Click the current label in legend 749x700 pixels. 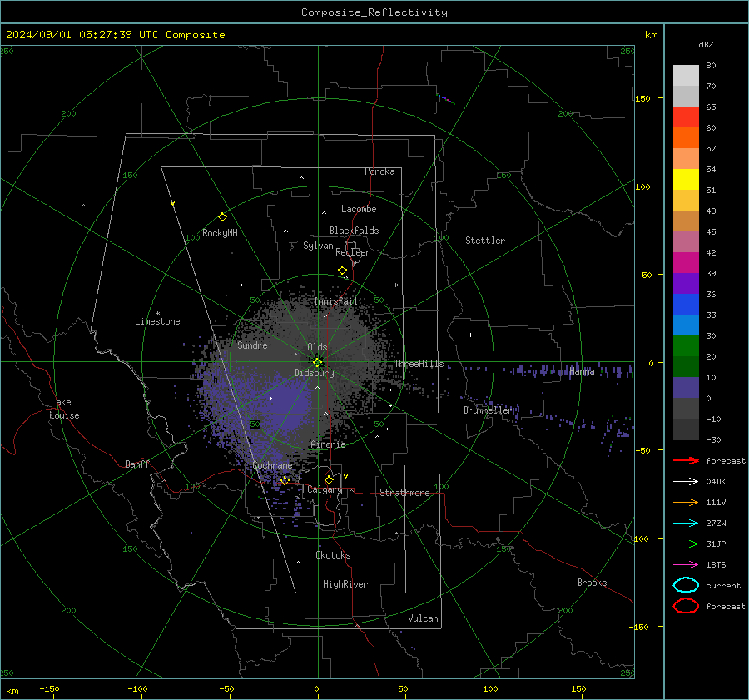click(723, 586)
